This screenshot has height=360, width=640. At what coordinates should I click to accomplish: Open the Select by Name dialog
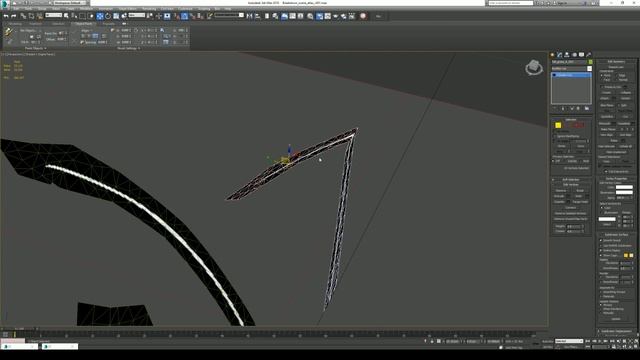tap(74, 16)
